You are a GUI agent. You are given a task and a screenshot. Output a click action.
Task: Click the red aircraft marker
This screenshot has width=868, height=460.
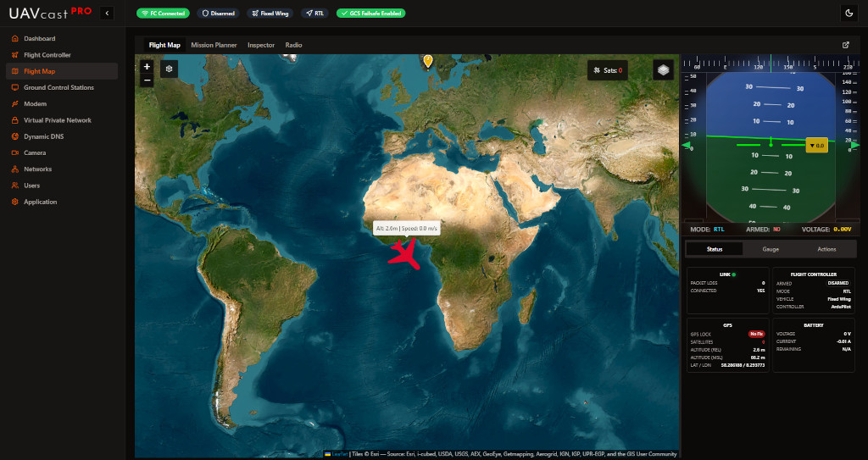403,254
